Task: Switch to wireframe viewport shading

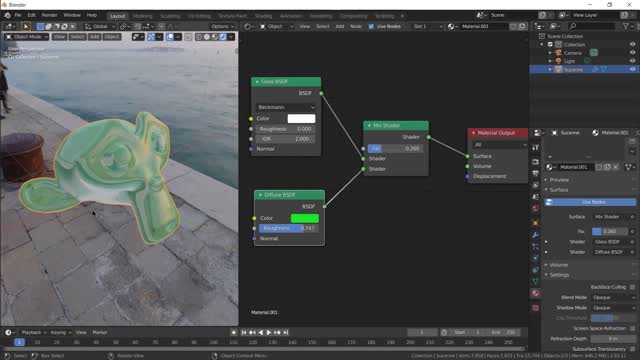Action: coord(199,37)
